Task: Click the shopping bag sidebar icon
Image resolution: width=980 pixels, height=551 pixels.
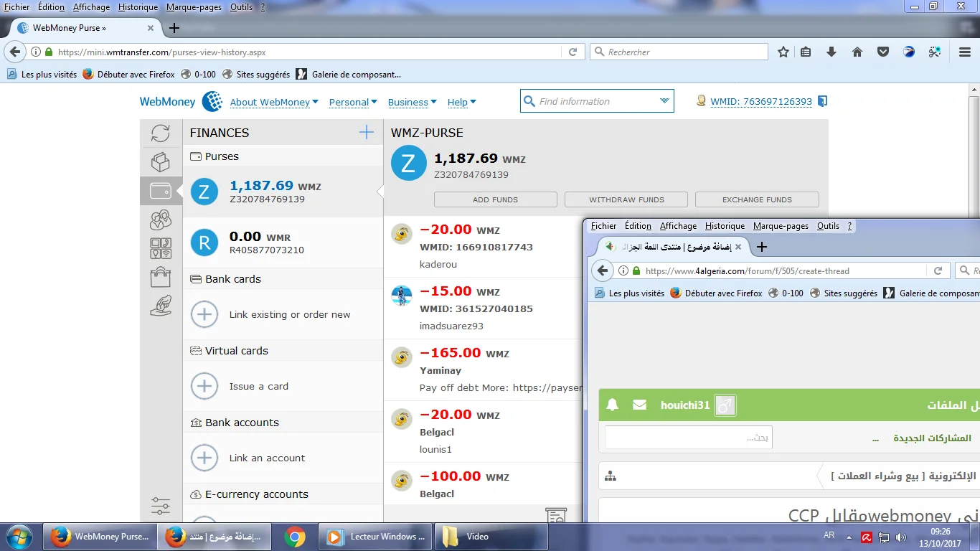Action: 161,276
